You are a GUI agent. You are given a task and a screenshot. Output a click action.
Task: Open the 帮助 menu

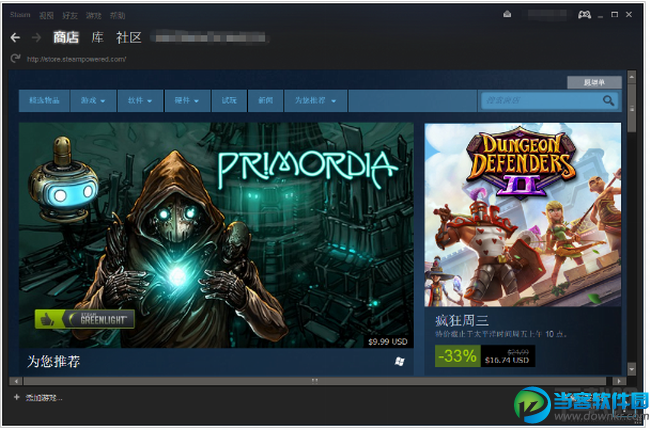point(117,15)
